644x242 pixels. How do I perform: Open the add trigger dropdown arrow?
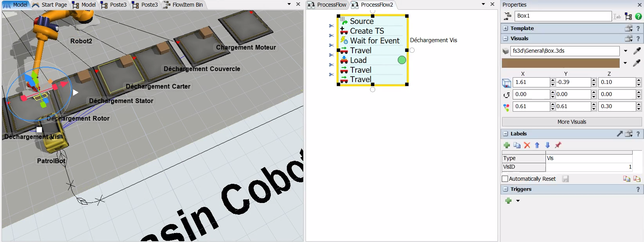[518, 201]
